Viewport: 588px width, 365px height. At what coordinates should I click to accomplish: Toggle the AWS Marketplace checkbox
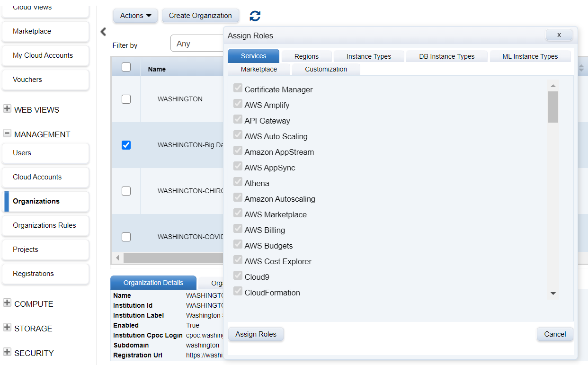tap(238, 213)
